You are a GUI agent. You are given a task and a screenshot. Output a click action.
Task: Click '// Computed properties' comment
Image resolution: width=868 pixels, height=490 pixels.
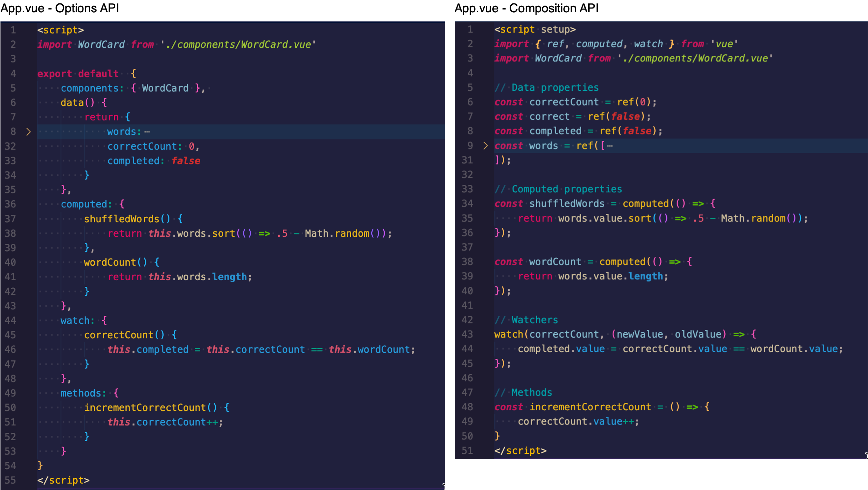point(558,189)
